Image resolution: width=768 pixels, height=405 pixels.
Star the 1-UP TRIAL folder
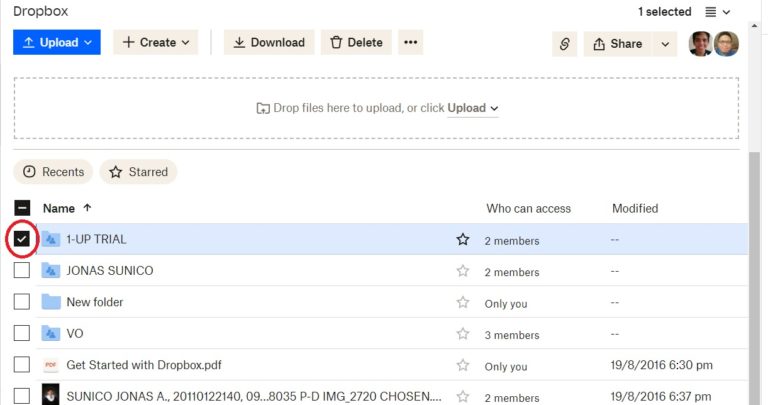coord(463,239)
